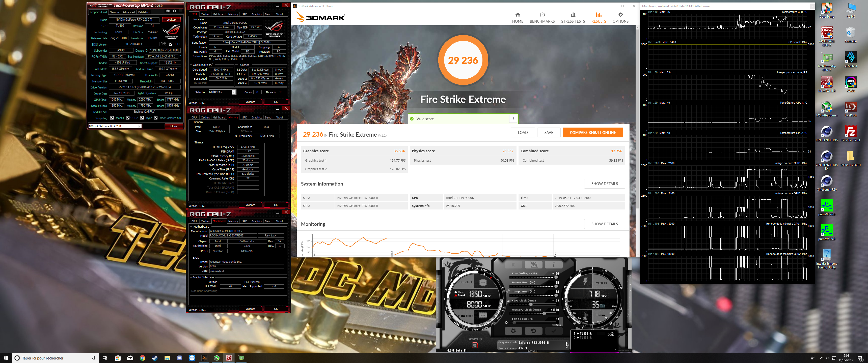Open the AURA desktop icon
This screenshot has width=868, height=363.
point(851,84)
